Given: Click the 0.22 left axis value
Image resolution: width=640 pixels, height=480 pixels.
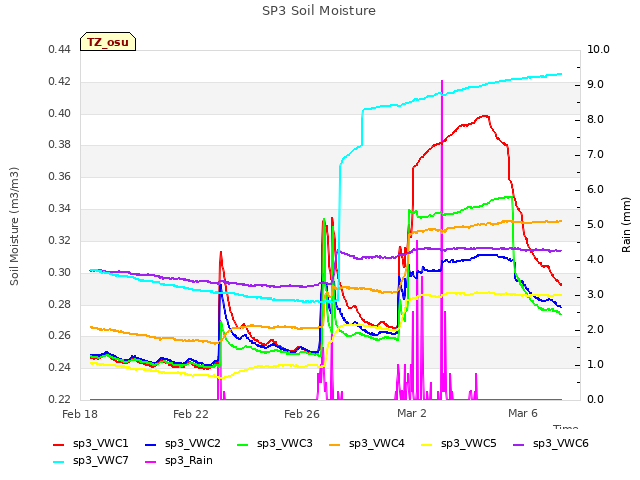Looking at the screenshot, I should 60,399.
